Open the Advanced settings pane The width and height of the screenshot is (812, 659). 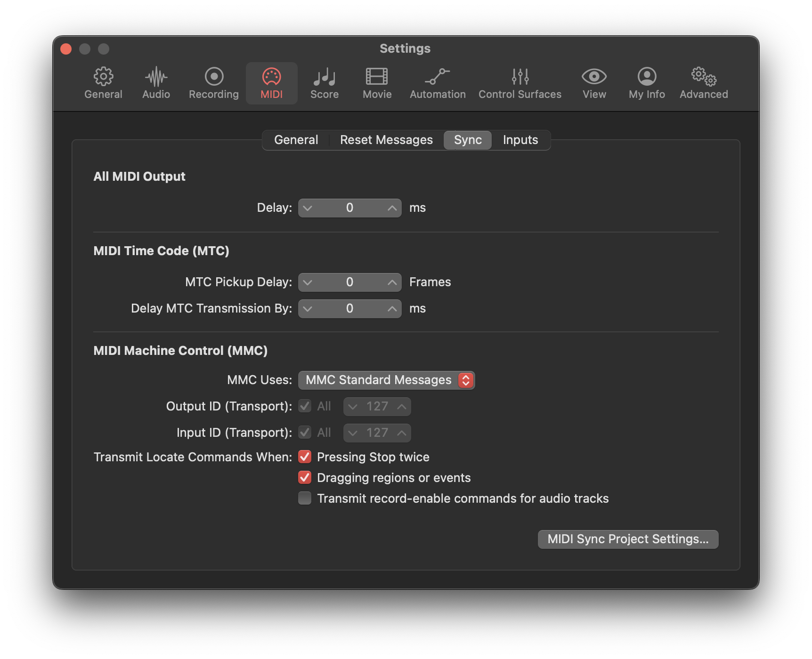click(x=703, y=83)
